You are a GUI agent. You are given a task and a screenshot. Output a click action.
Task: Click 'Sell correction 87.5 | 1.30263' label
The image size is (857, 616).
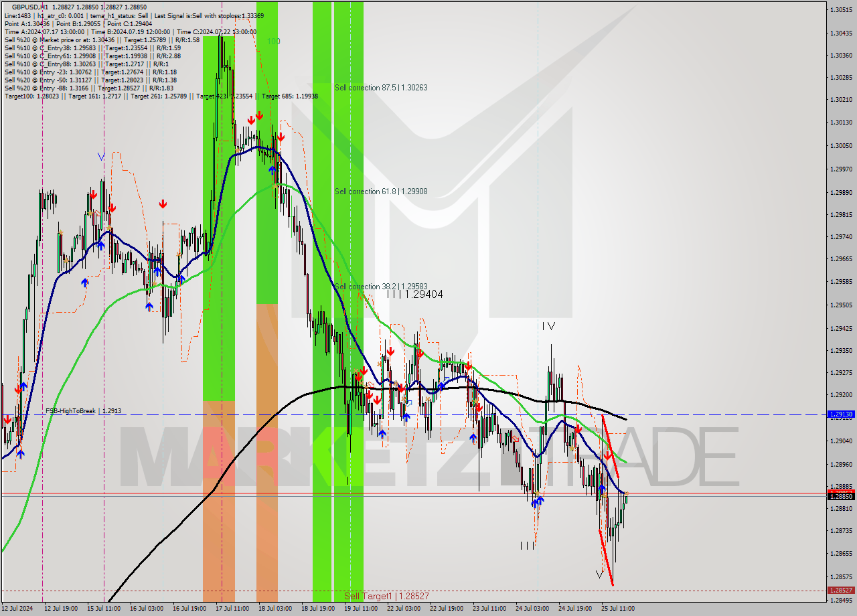(381, 88)
